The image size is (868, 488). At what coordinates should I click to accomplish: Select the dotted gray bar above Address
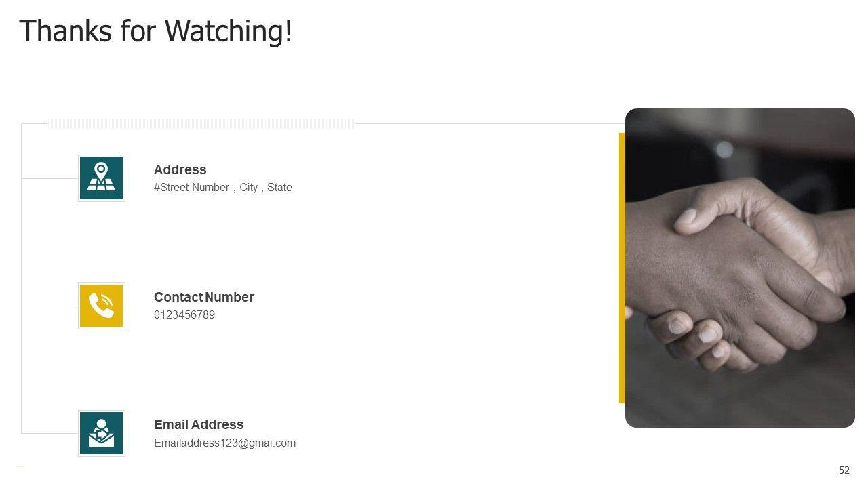pyautogui.click(x=201, y=124)
